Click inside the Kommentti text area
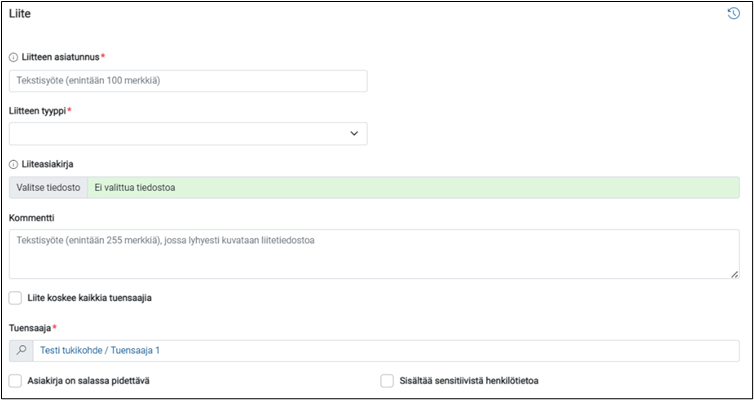 coord(374,254)
